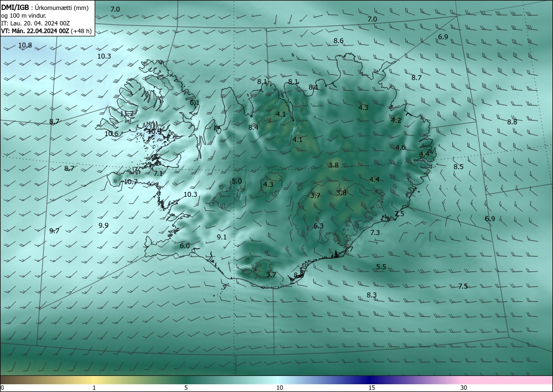This screenshot has height=392, width=553.
Task: Click the 10.7 value on Snæfellsnes peninsula
Action: (x=131, y=182)
